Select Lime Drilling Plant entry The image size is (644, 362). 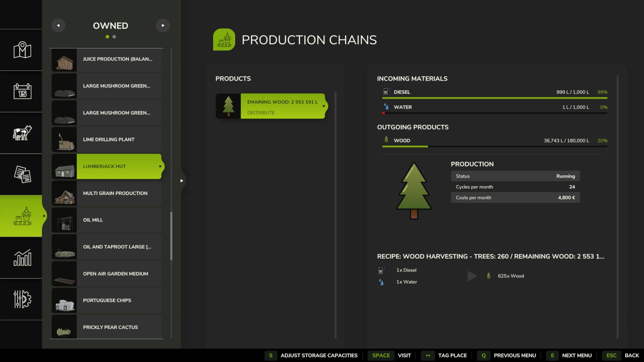tap(106, 140)
